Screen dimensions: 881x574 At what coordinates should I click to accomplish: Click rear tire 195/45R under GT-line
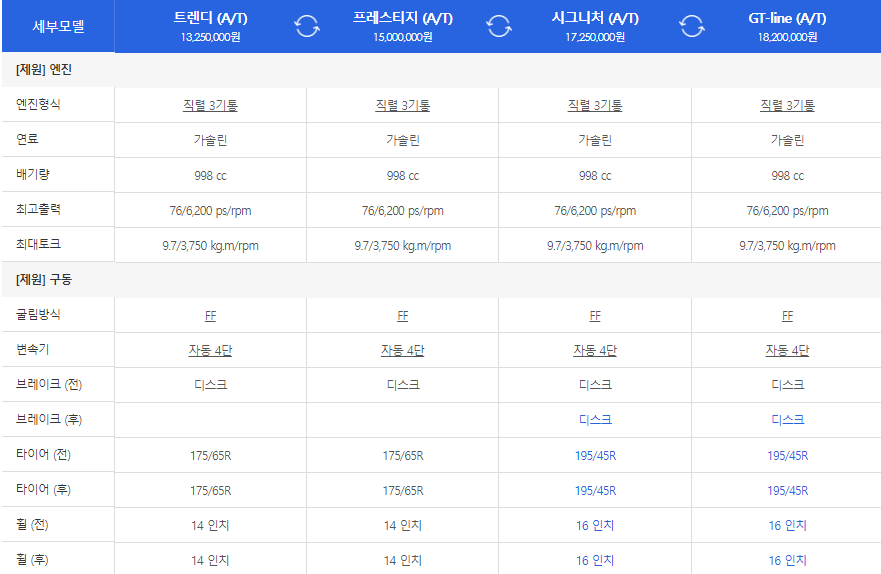click(787, 490)
